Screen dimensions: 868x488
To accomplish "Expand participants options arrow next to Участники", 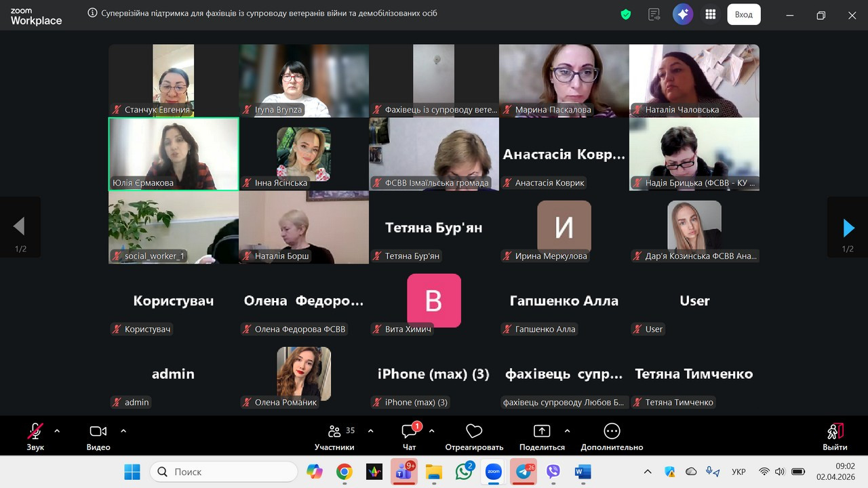I will [370, 430].
